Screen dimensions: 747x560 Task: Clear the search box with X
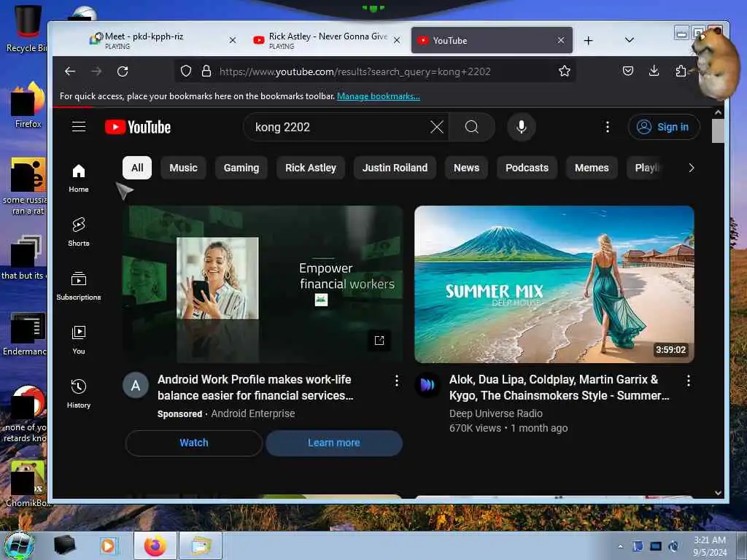click(436, 127)
